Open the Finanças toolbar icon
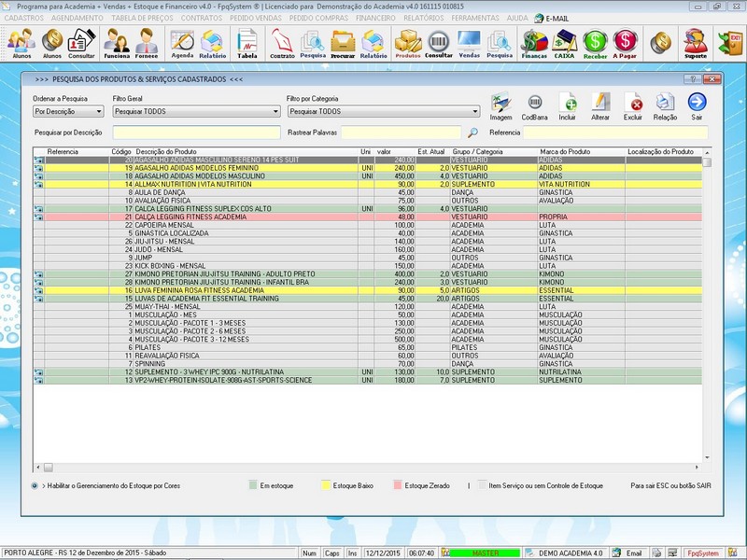Screen dimensions: 747x560 pyautogui.click(x=533, y=42)
